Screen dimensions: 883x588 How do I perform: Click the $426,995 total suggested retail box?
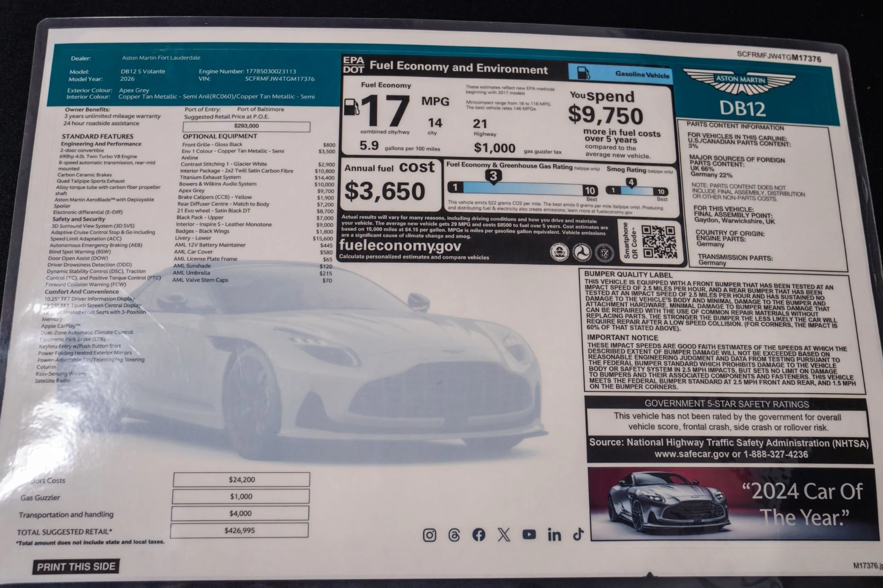point(240,531)
